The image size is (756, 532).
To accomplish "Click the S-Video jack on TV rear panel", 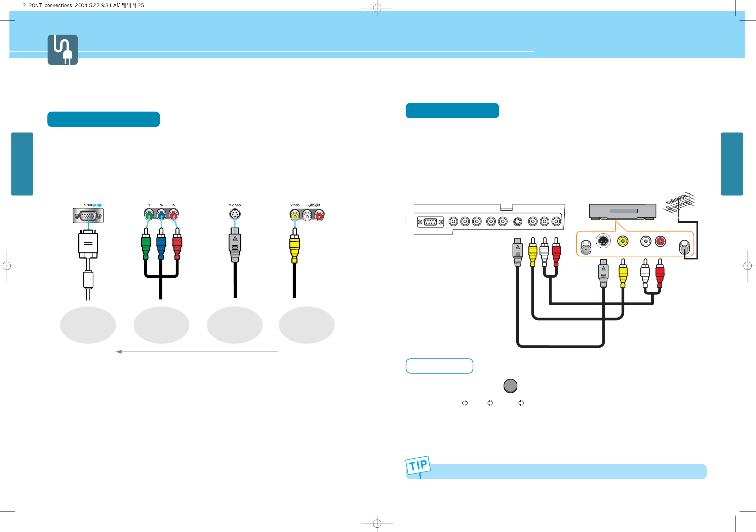I will click(x=518, y=221).
